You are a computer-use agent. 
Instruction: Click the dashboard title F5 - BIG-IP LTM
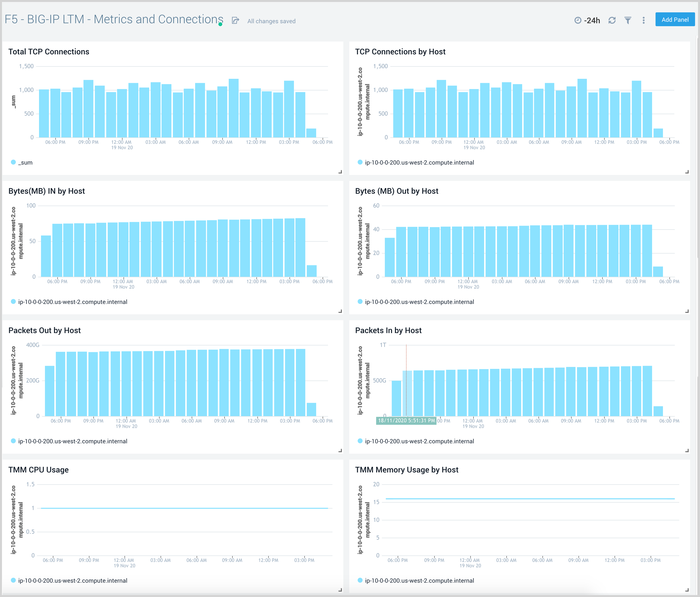tap(114, 19)
